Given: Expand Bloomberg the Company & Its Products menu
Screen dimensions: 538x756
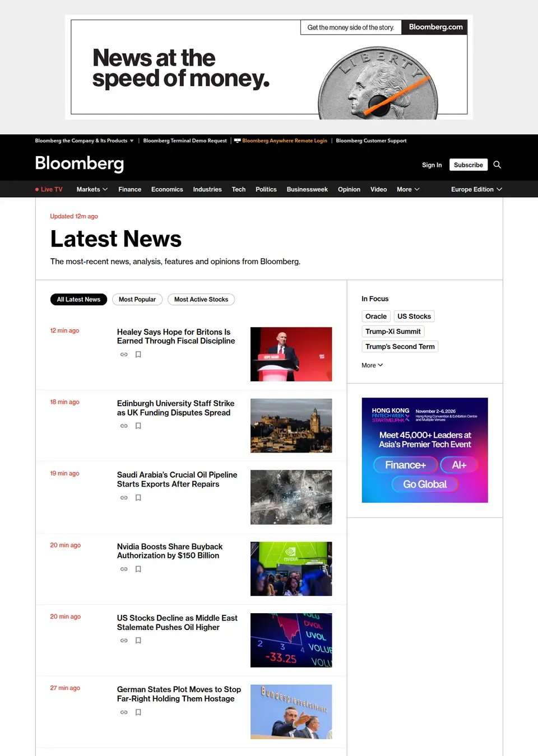Looking at the screenshot, I should click(84, 141).
